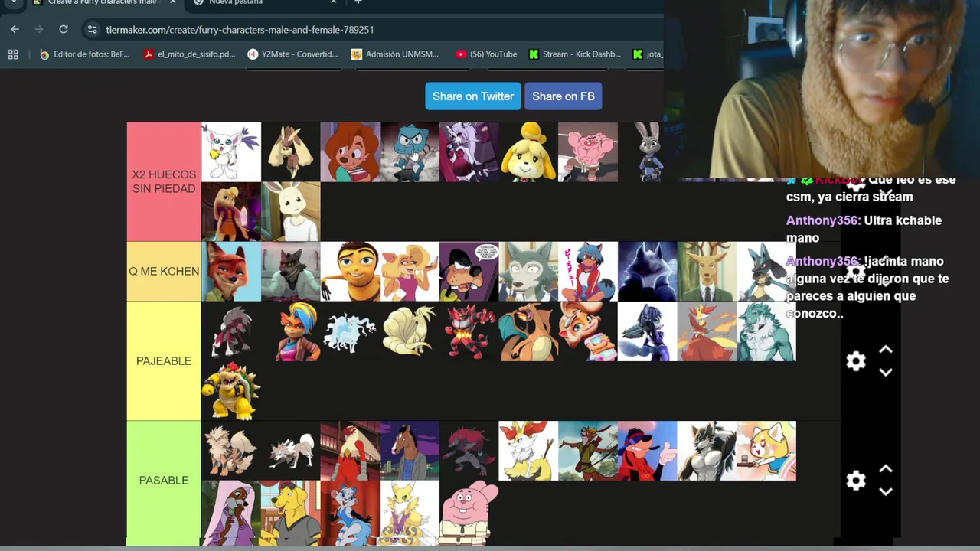The width and height of the screenshot is (980, 551).
Task: Select the Maid Marian fox thumbnail
Action: [x=231, y=513]
